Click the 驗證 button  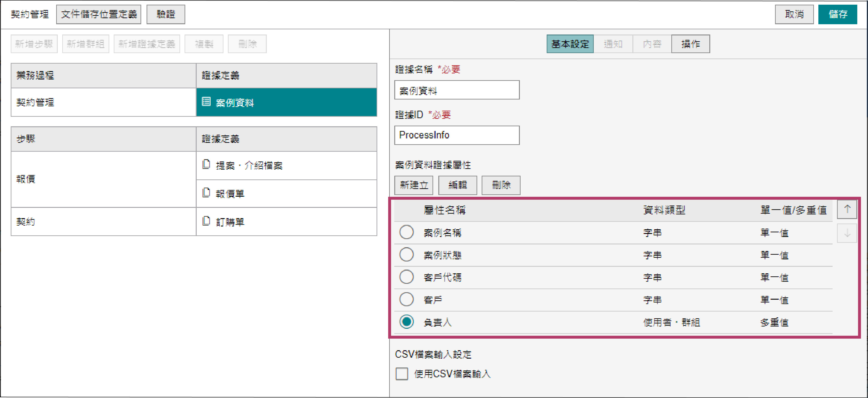pyautogui.click(x=165, y=14)
